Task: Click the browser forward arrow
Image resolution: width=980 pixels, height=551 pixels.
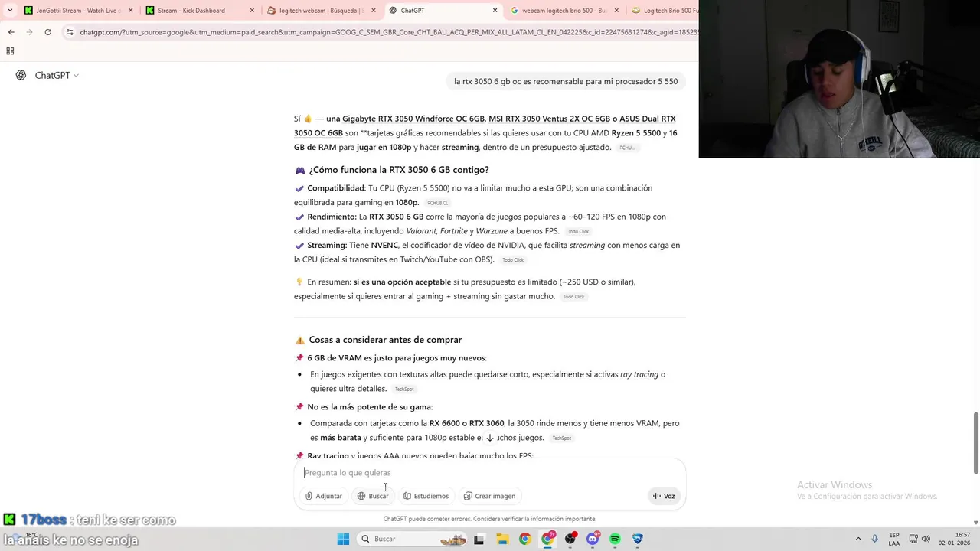Action: tap(29, 32)
